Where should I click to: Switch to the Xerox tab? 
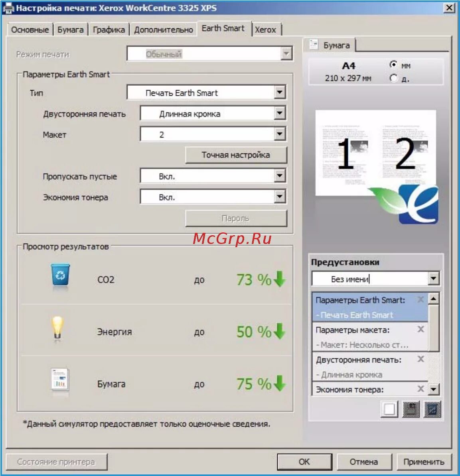click(266, 30)
